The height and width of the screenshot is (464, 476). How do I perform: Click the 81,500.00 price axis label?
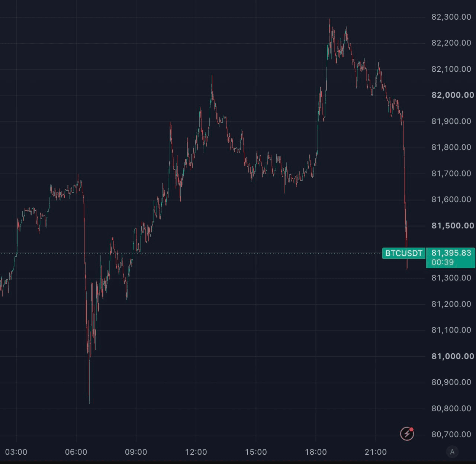pos(453,225)
